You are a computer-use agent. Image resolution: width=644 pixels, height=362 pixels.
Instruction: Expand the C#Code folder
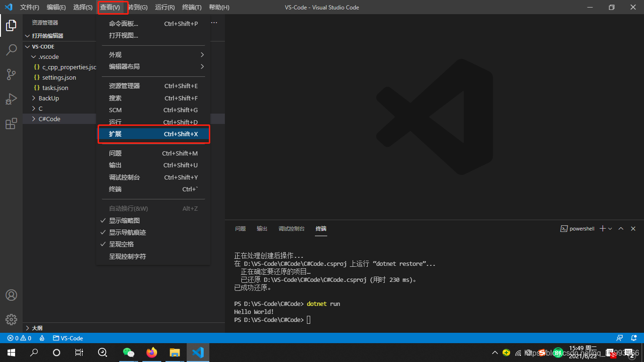(x=33, y=119)
